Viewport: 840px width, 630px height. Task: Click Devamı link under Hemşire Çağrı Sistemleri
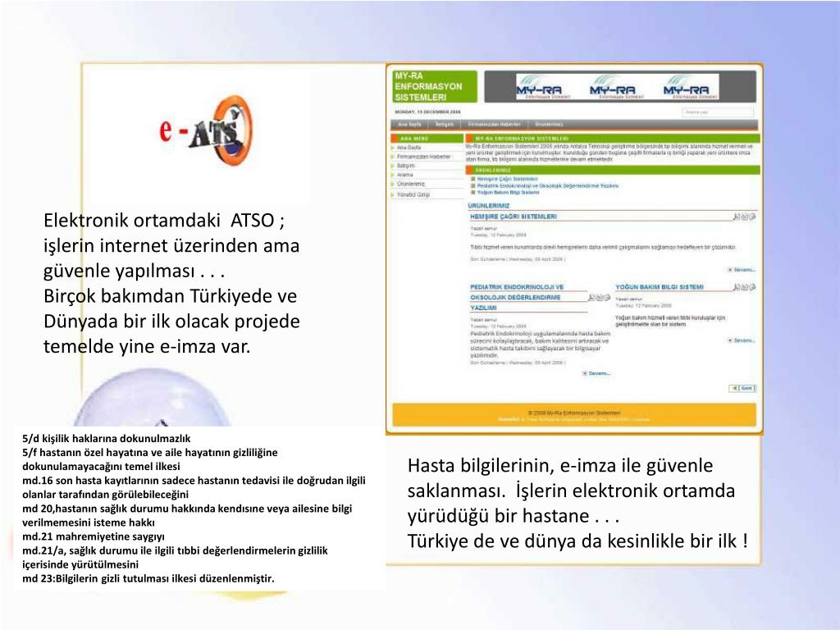click(x=742, y=270)
